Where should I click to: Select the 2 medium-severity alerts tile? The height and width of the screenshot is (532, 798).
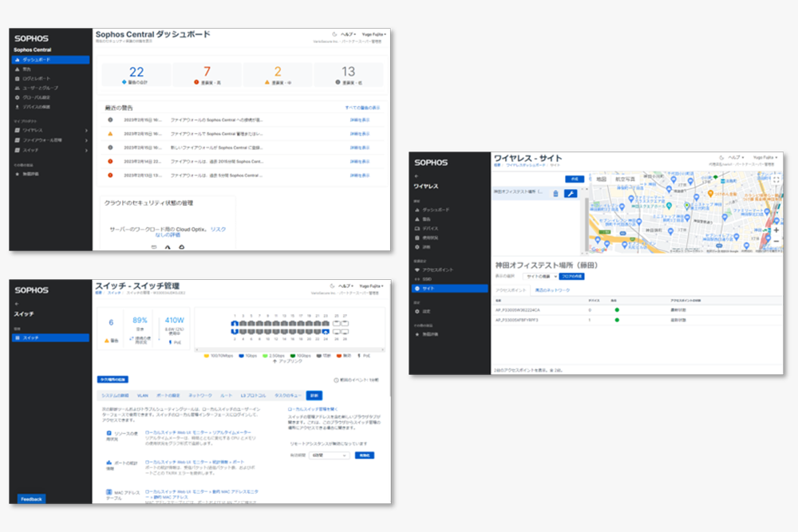tap(278, 74)
